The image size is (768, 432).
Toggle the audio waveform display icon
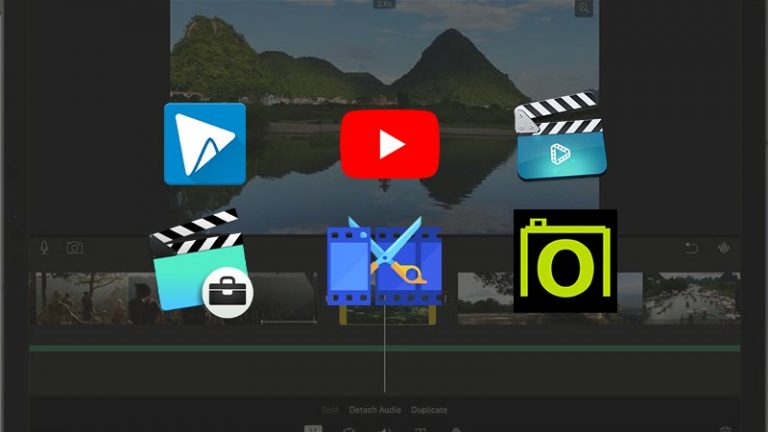[x=724, y=248]
